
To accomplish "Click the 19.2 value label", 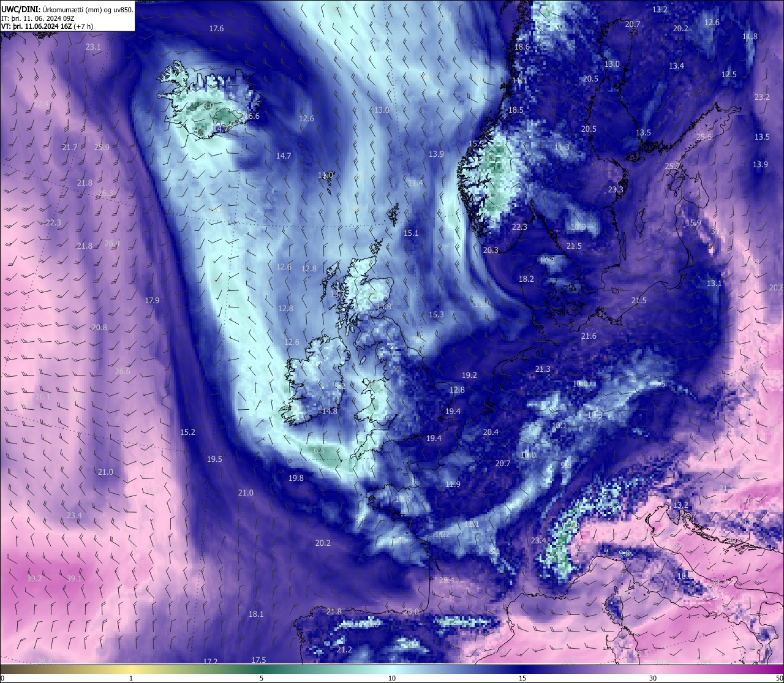I will pyautogui.click(x=469, y=375).
